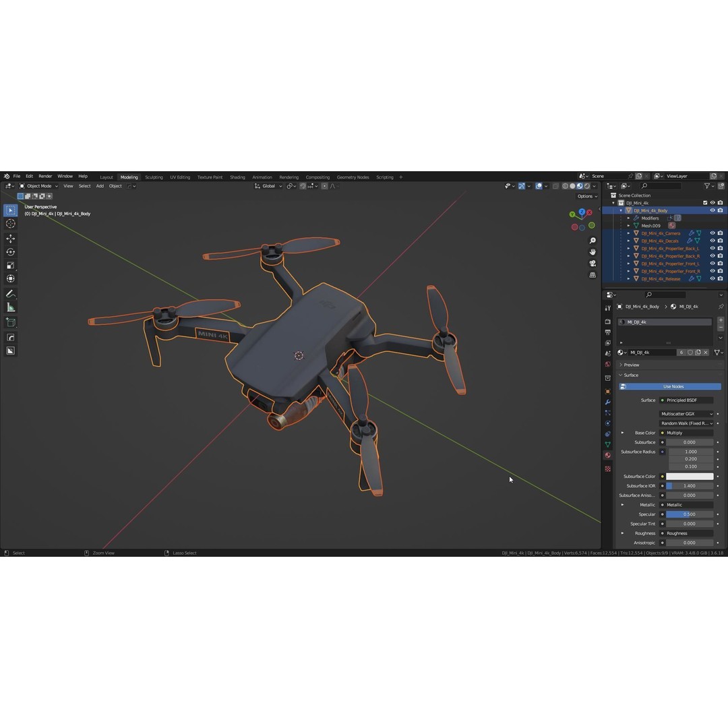Image resolution: width=728 pixels, height=728 pixels.
Task: Open the Render properties tab
Action: coord(608,322)
